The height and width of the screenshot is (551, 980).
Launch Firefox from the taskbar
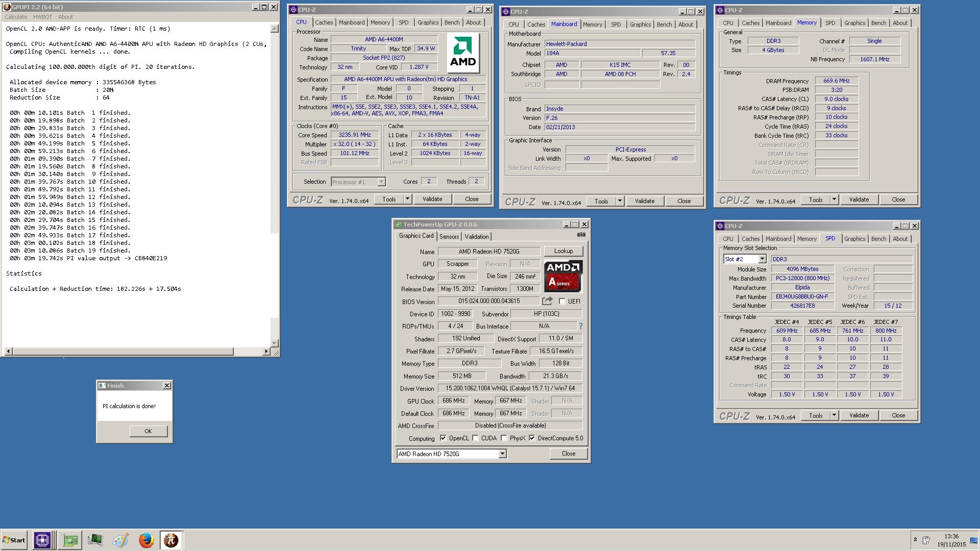coord(146,540)
